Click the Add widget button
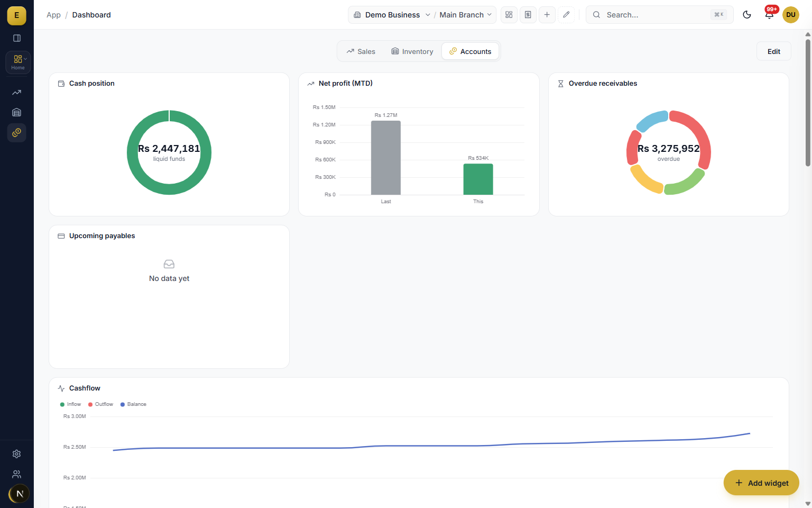The height and width of the screenshot is (508, 812). [x=761, y=483]
